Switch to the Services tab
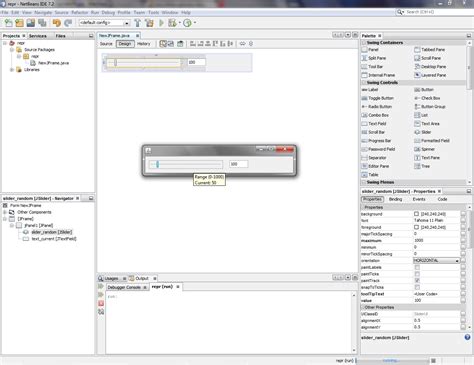This screenshot has height=365, width=474. click(38, 36)
